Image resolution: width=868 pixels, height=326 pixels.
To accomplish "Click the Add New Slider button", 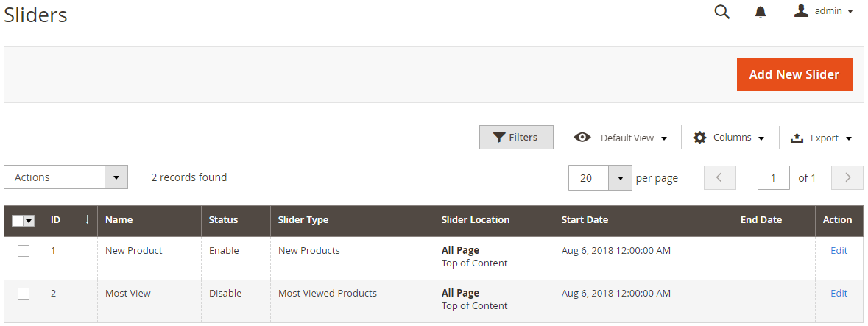I will [x=794, y=75].
